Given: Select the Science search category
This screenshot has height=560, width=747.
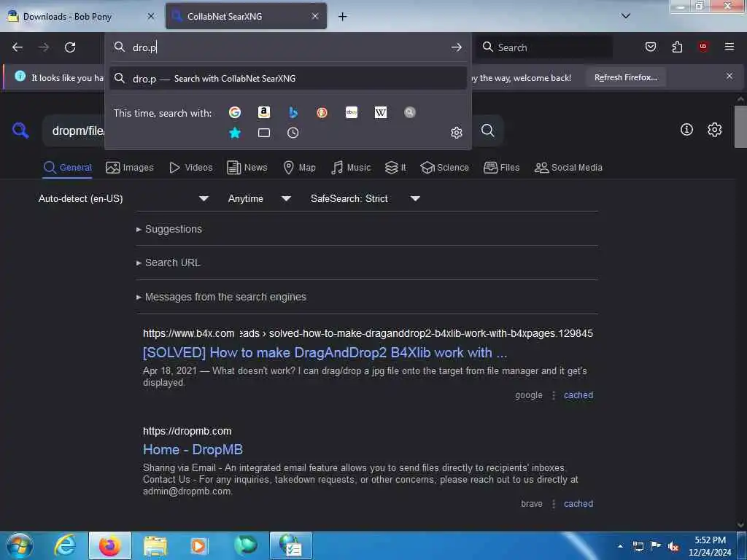Looking at the screenshot, I should click(x=444, y=168).
